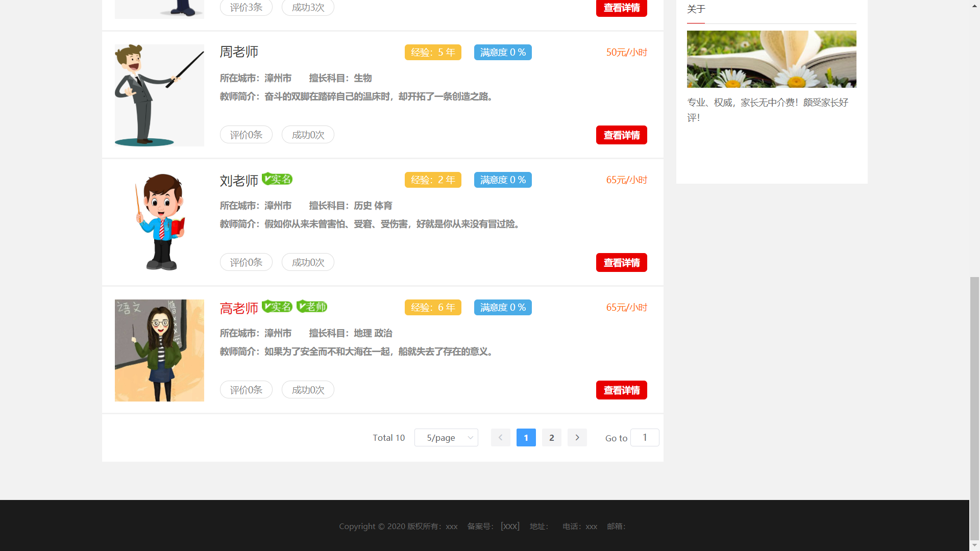Click 刘老师's cartoon avatar image

[159, 223]
